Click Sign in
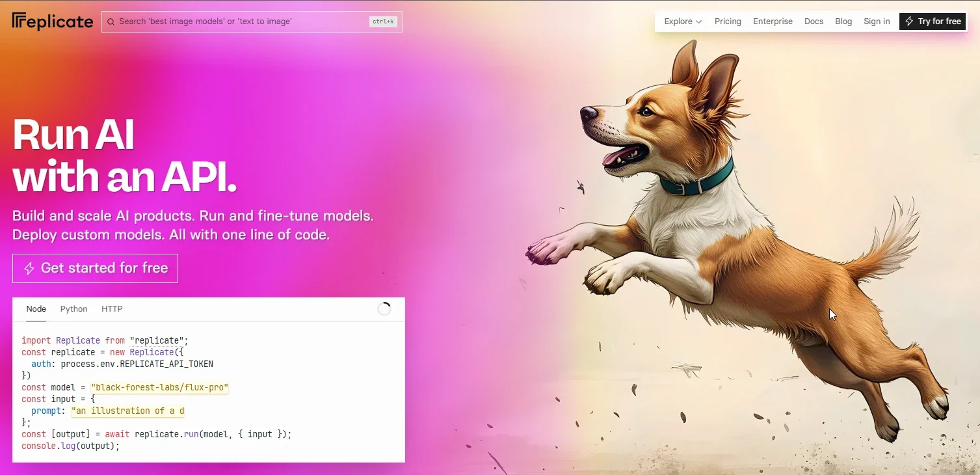This screenshot has width=980, height=475. [x=877, y=21]
